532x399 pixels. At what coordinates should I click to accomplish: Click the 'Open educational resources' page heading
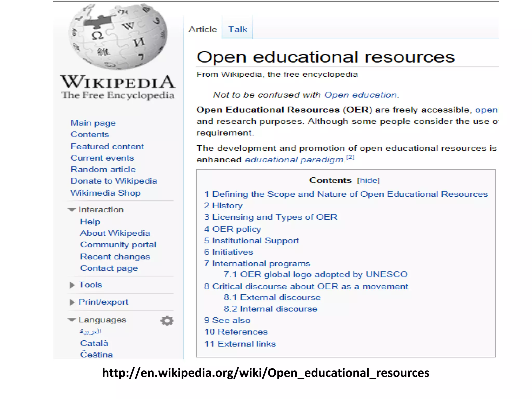325,57
